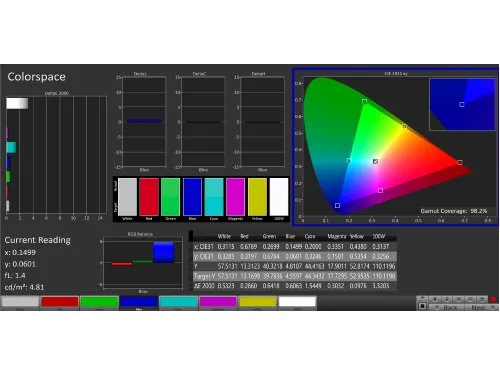Viewport: 500px width, 375px height.
Task: Click the red primary target square on CIE chart
Action: pyautogui.click(x=460, y=162)
